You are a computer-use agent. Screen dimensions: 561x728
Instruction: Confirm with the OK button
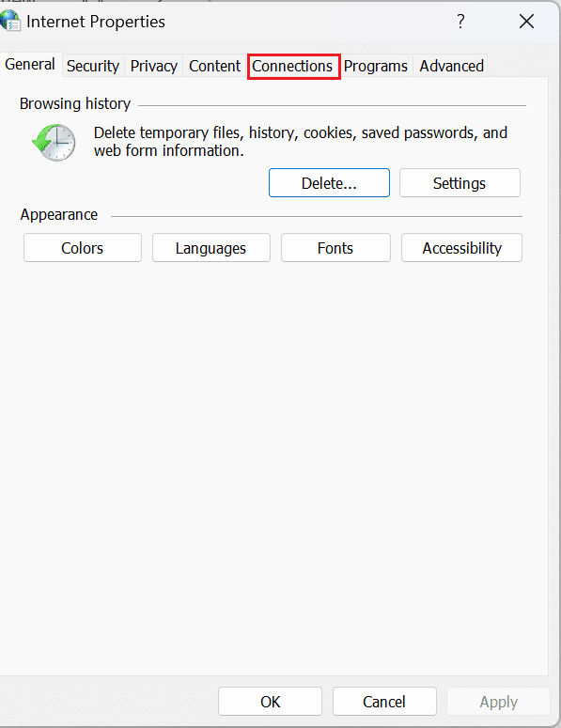[x=271, y=702]
